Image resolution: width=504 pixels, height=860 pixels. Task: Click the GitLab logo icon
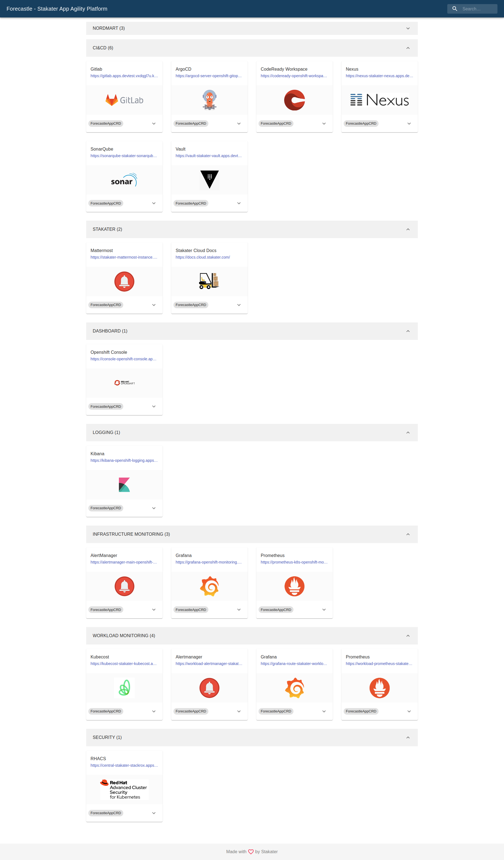coord(124,100)
